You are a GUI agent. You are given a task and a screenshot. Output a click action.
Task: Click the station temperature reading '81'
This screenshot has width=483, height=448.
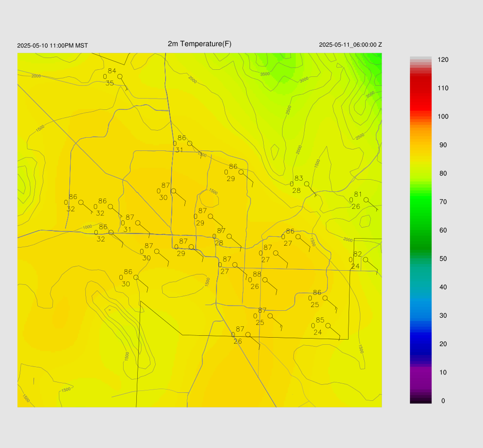(358, 194)
